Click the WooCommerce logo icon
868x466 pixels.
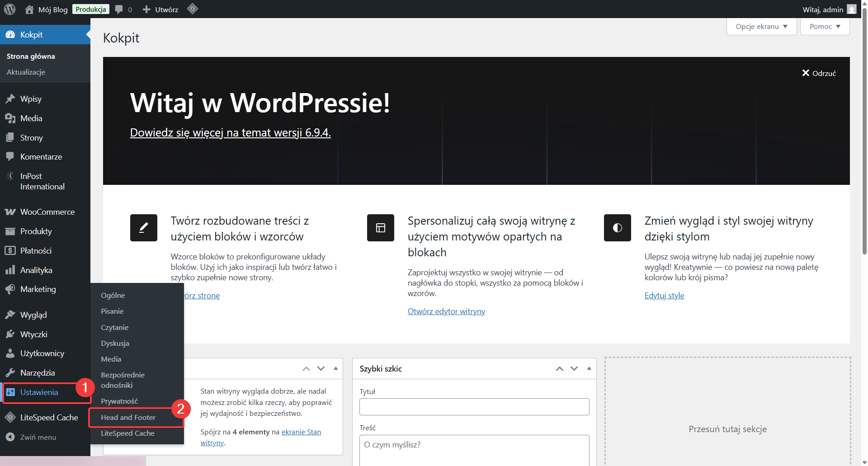tap(10, 212)
